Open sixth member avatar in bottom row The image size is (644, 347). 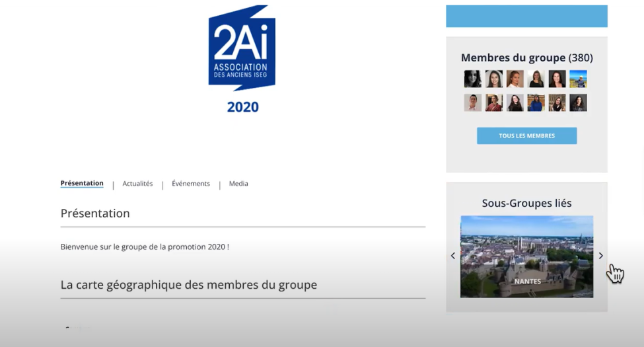579,103
